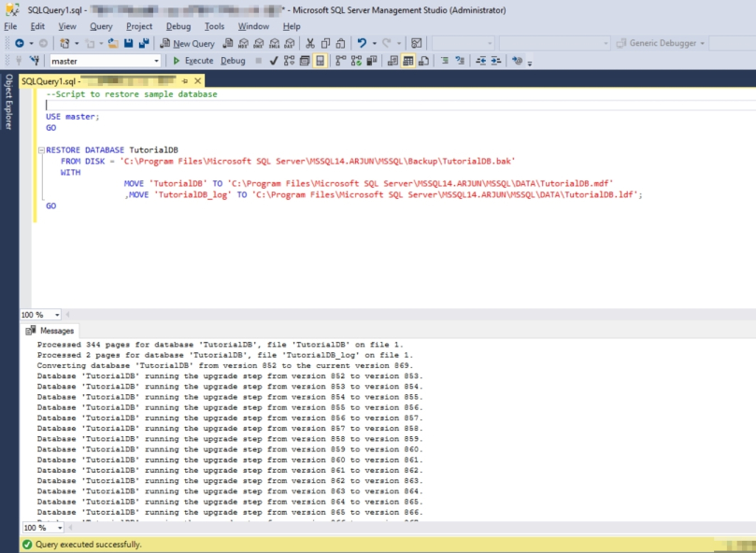Click the Navigate Backward arrow icon
Image resolution: width=756 pixels, height=553 pixels.
pos(20,43)
